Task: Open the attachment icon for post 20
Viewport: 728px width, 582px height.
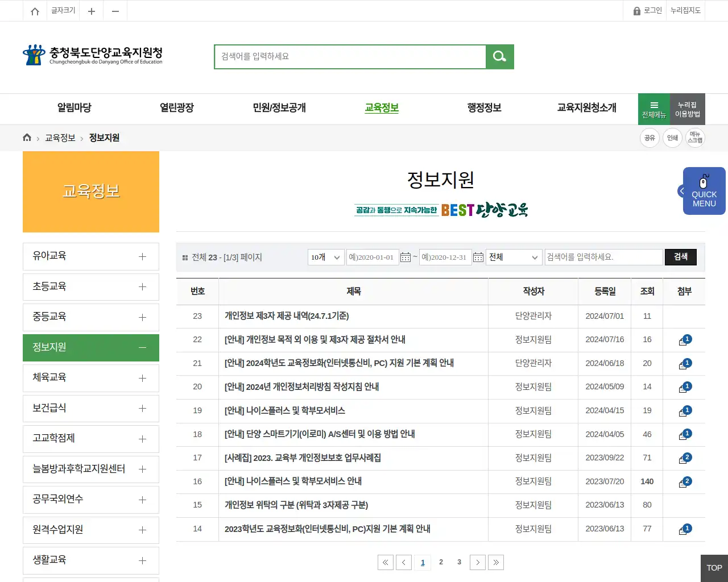Action: 685,387
